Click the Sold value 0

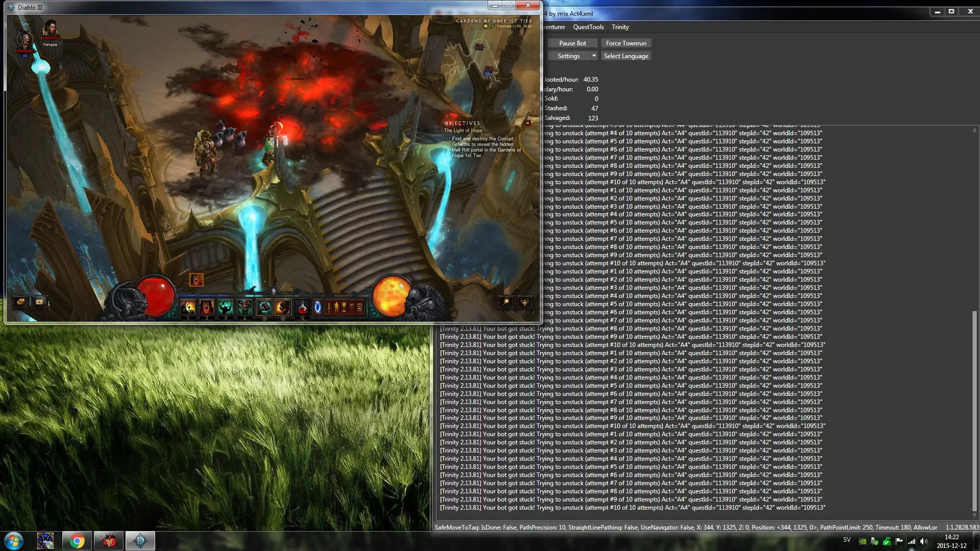point(596,99)
